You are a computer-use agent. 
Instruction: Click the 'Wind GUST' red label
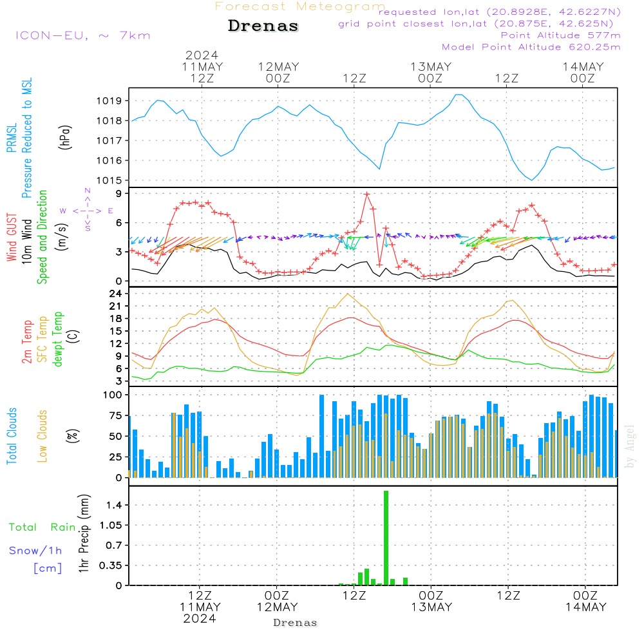click(x=12, y=237)
